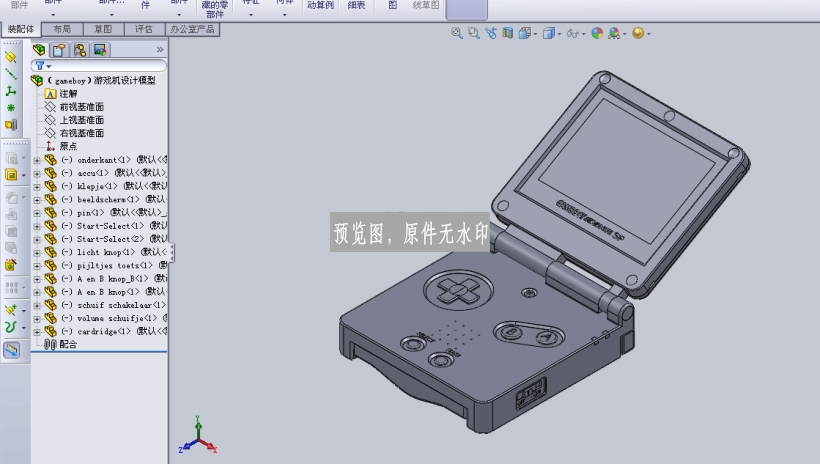Select the gameboy 游戏机设计模型 root node
The height and width of the screenshot is (464, 820).
(94, 81)
